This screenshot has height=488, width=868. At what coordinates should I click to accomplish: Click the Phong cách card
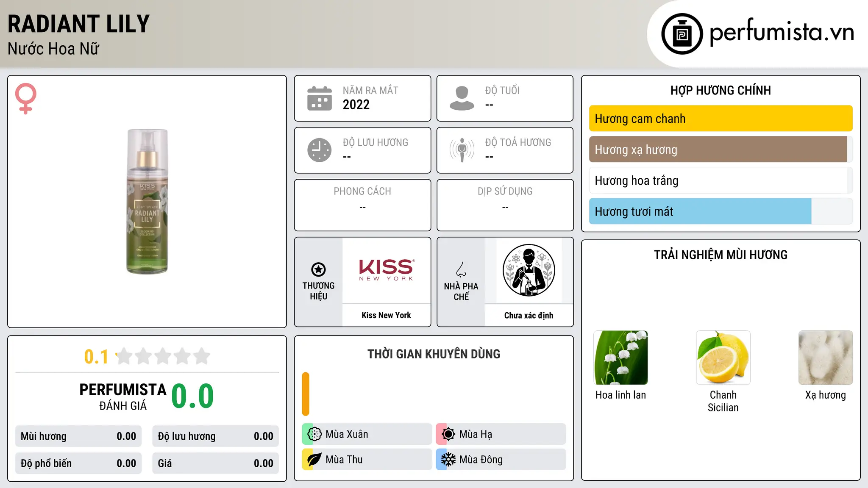click(362, 205)
